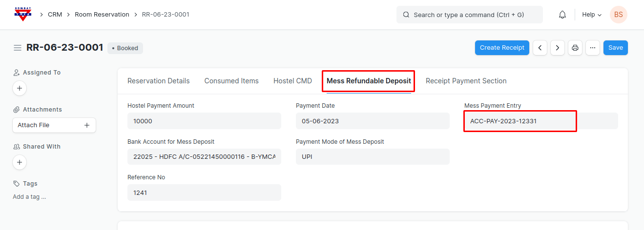
Task: Add assignee with the plus button
Action: (x=20, y=88)
